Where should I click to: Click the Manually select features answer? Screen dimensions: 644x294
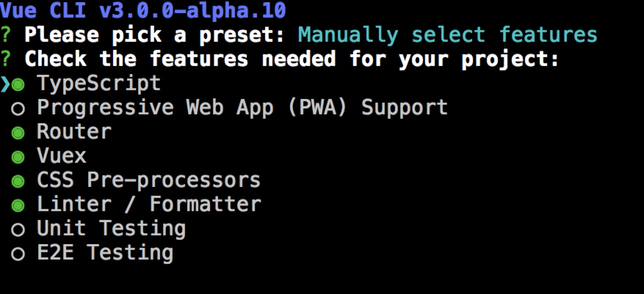(447, 35)
